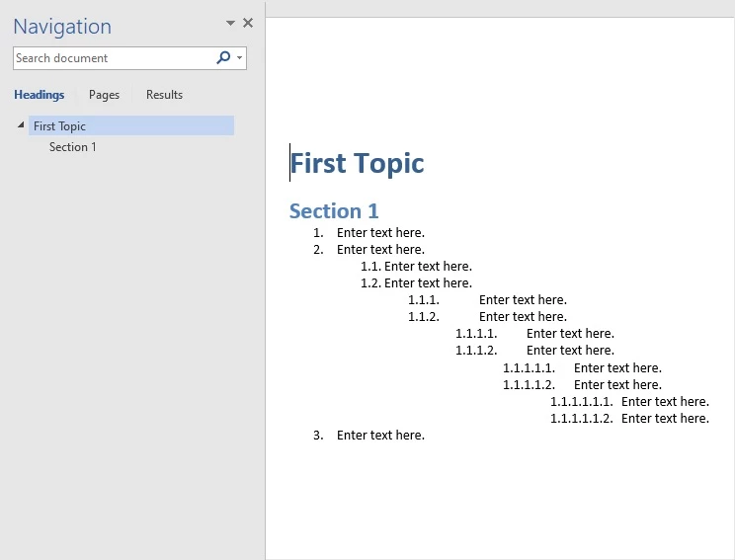Switch to the Pages tab
The height and width of the screenshot is (560, 735).
(104, 95)
